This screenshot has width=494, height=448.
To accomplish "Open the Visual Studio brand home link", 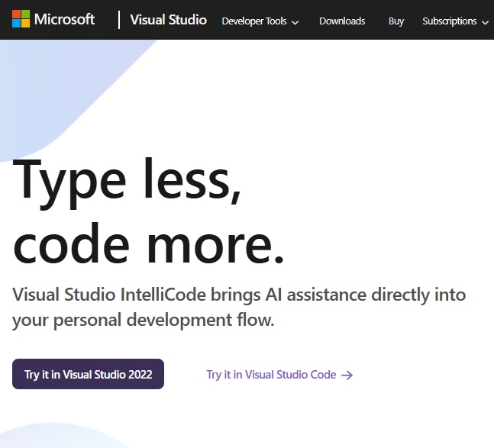I will [x=168, y=20].
